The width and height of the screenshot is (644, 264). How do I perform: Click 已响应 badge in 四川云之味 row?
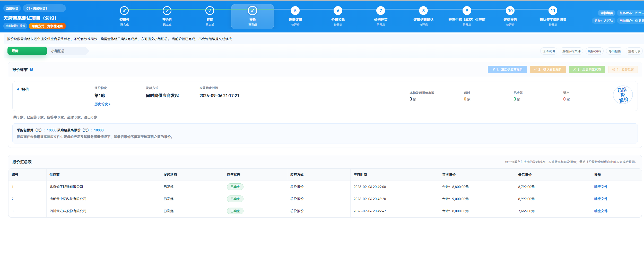click(235, 211)
